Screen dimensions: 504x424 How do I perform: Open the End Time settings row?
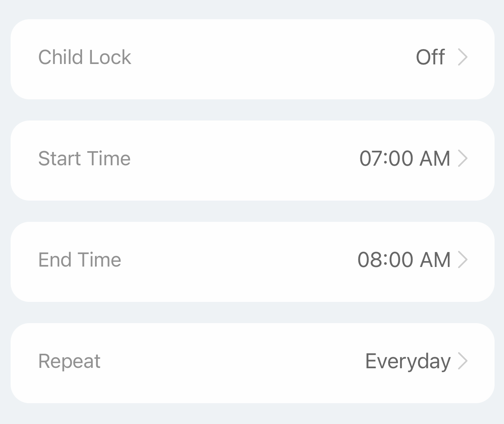pos(252,262)
